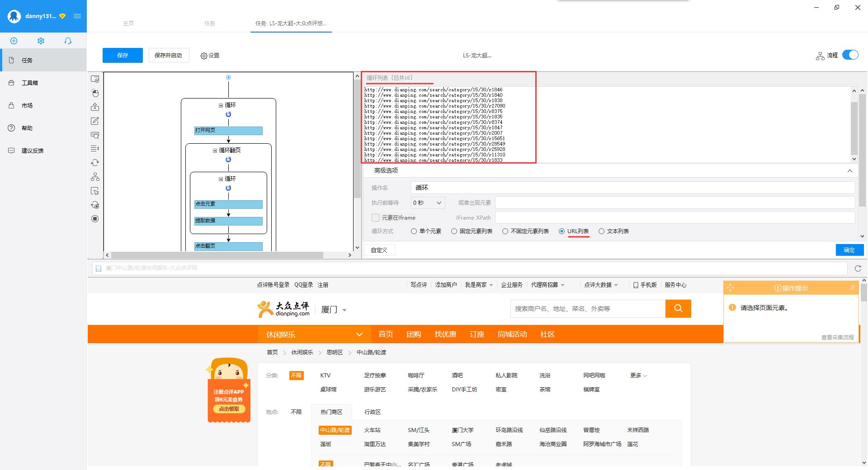Expand 更多 categories on the webpage
868x470 pixels.
pyautogui.click(x=639, y=376)
